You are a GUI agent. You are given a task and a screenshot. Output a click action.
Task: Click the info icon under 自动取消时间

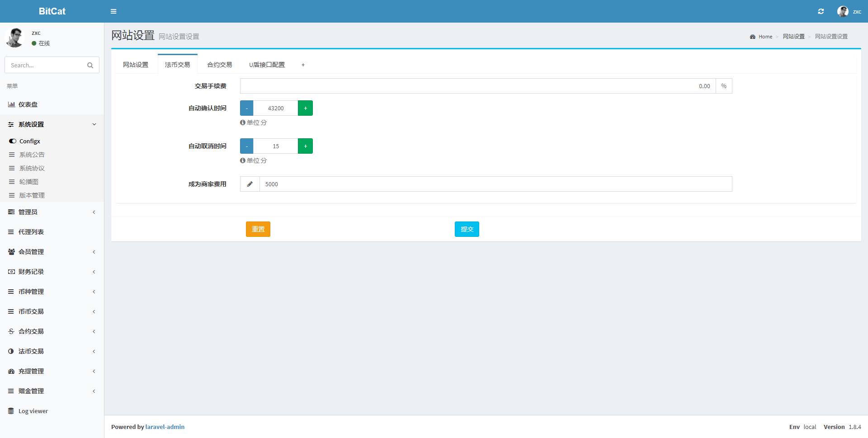[243, 160]
